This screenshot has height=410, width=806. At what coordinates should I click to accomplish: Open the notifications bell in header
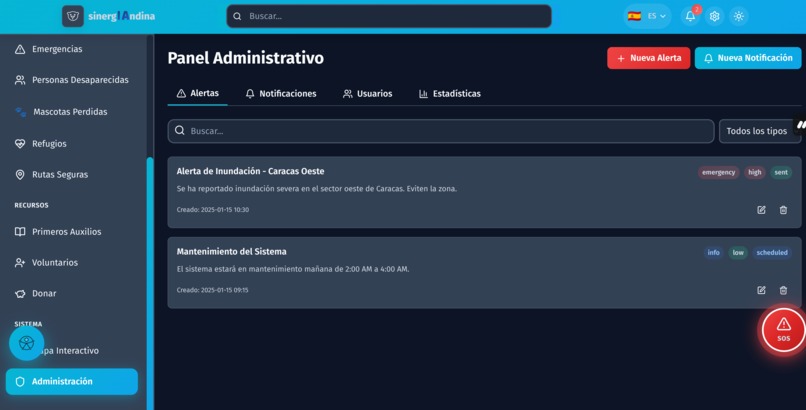[690, 16]
